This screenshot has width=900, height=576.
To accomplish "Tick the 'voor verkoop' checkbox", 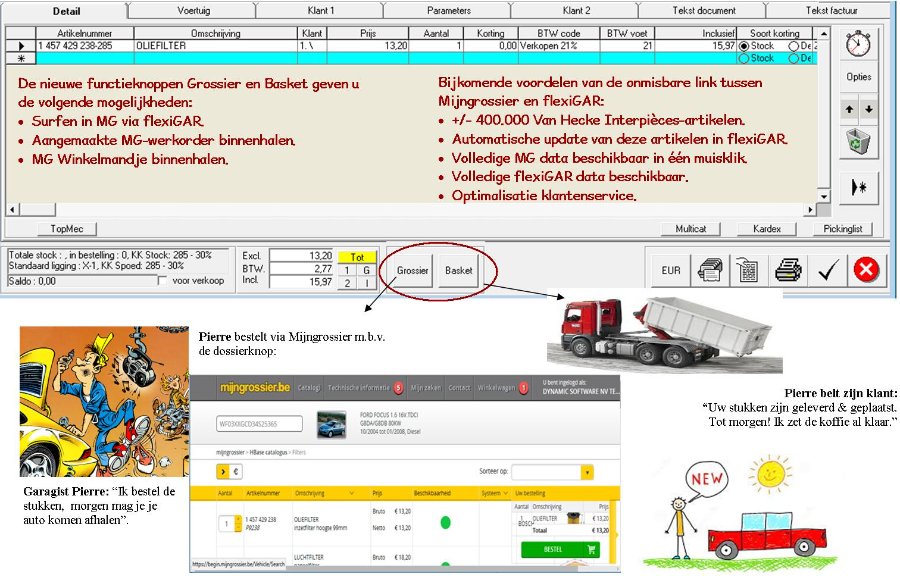I will coord(162,281).
